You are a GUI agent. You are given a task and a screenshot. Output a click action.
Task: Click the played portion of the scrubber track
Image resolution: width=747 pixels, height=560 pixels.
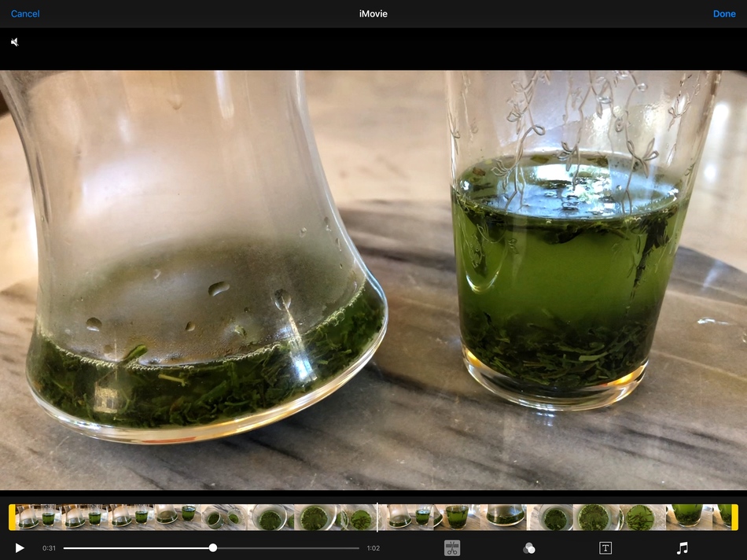(x=134, y=547)
